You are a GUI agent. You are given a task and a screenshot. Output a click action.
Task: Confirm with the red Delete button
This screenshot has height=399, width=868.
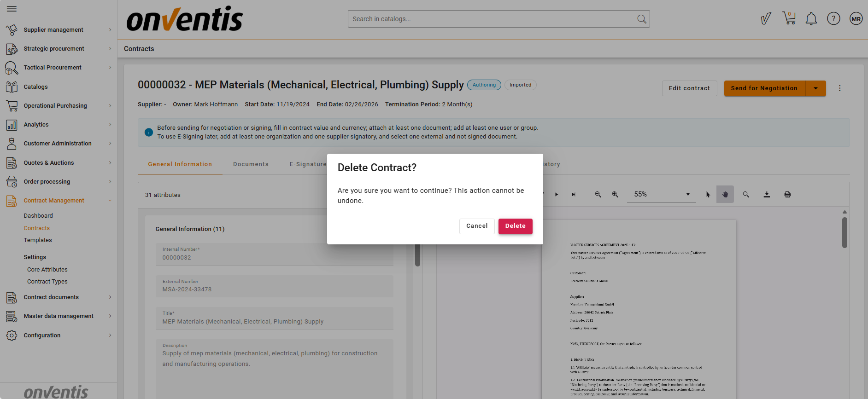point(515,226)
